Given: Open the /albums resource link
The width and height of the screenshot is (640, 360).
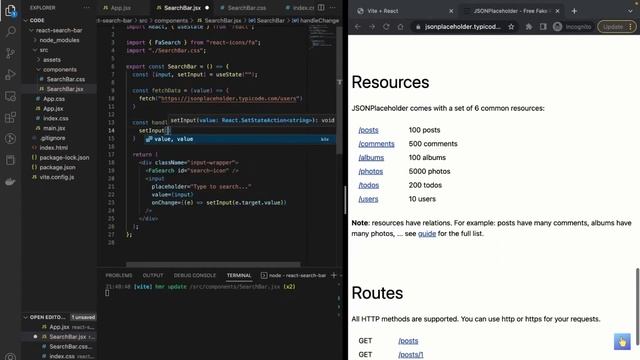Looking at the screenshot, I should 371,158.
